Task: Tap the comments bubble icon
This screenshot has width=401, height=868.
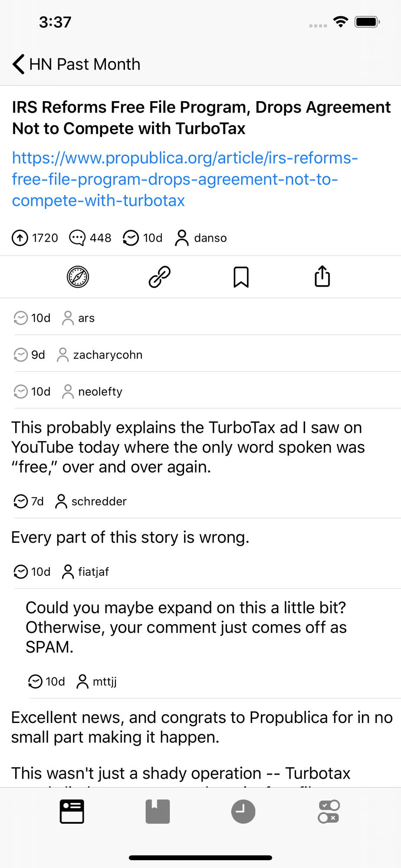Action: coord(77,238)
